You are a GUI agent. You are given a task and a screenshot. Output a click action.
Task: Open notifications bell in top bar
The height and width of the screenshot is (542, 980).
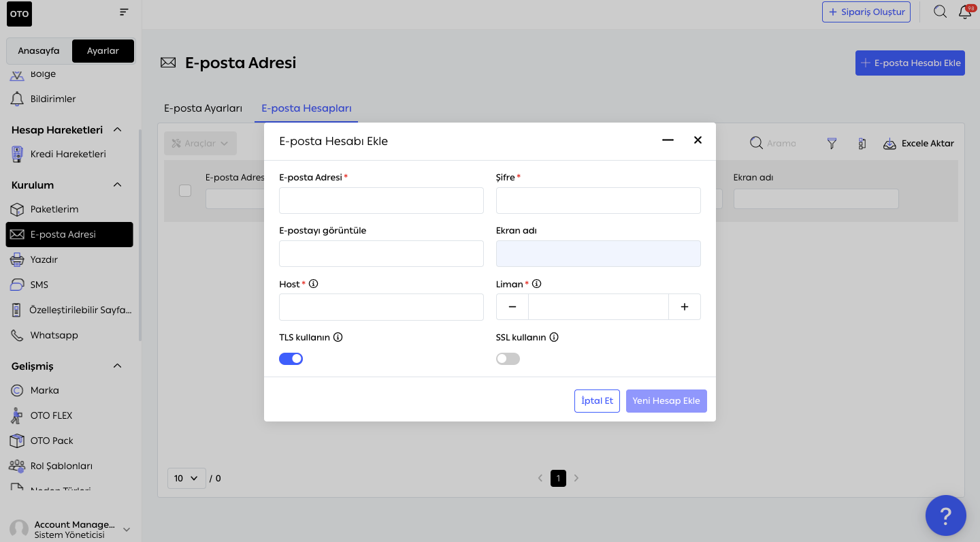[965, 12]
